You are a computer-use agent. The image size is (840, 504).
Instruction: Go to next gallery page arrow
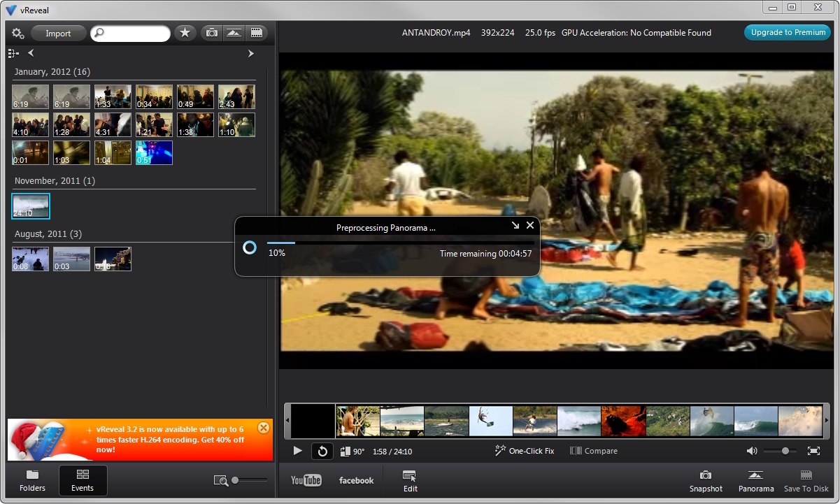point(251,53)
